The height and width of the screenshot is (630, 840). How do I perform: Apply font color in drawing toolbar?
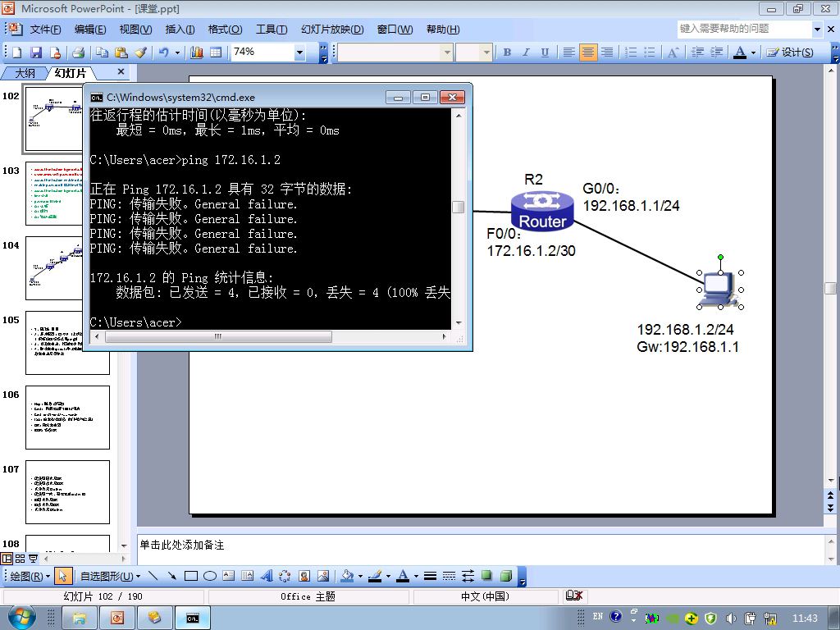403,576
